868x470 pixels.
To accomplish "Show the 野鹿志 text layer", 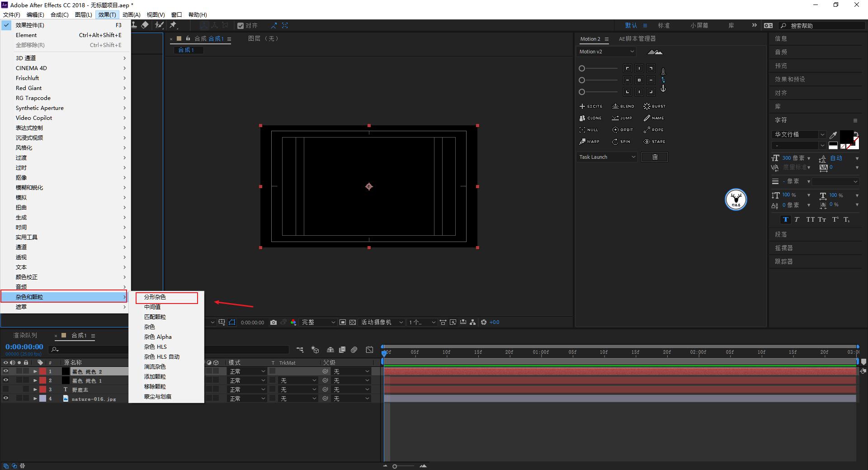I will tap(6, 389).
